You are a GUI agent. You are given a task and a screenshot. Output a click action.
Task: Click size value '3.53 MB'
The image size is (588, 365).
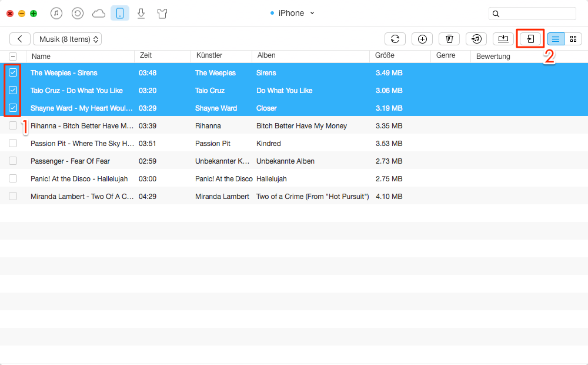(x=389, y=144)
